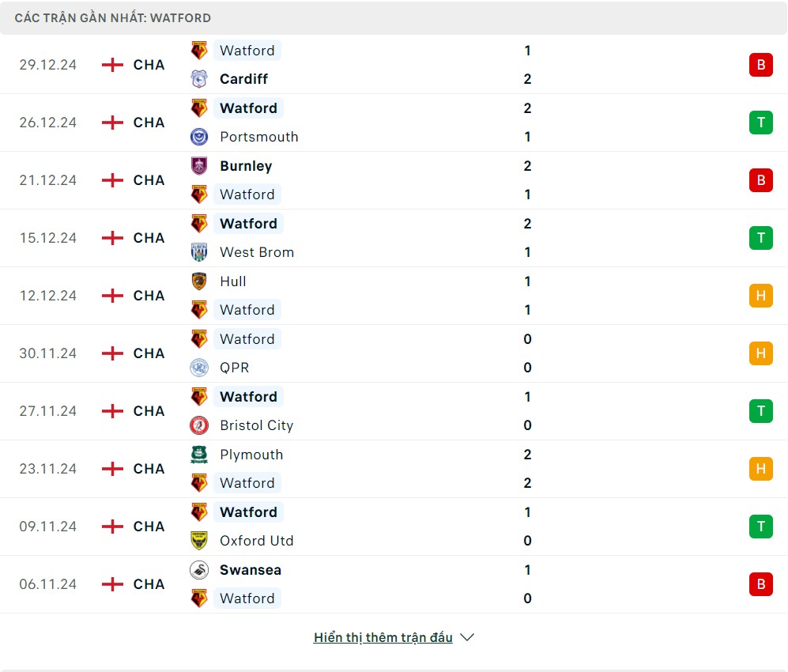The image size is (788, 672).
Task: Click the Plymouth club crest icon
Action: (199, 455)
